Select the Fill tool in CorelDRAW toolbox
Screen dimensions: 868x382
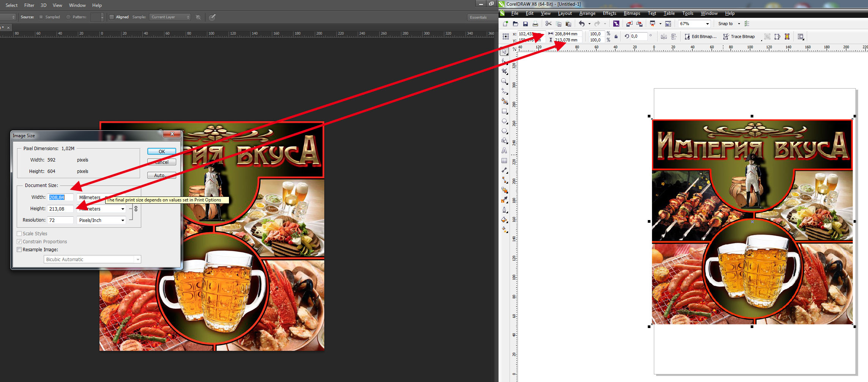coord(504,220)
